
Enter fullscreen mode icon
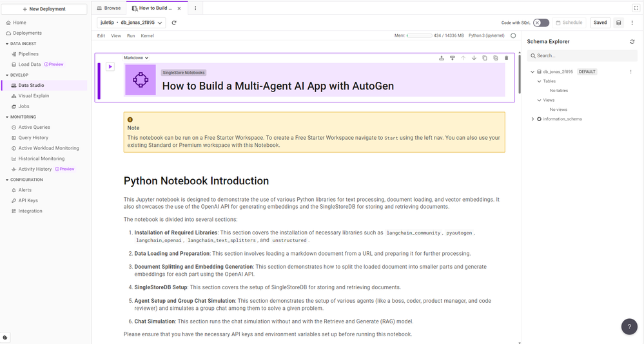(636, 8)
